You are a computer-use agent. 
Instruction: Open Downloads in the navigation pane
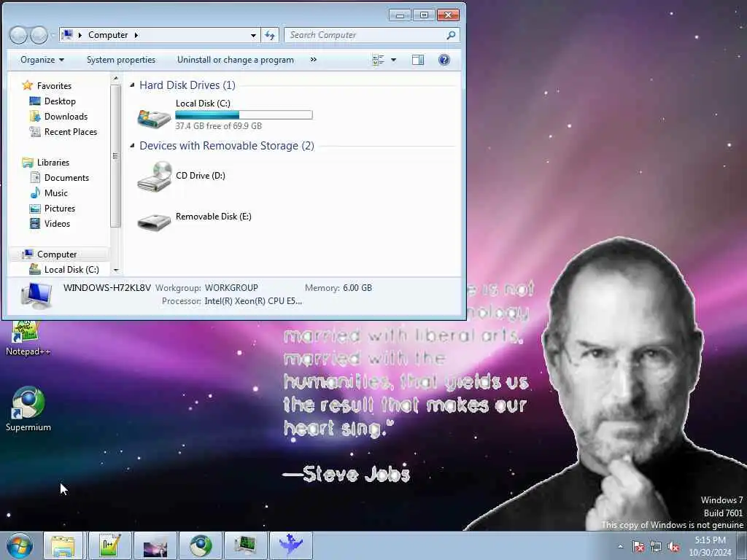[x=58, y=116]
